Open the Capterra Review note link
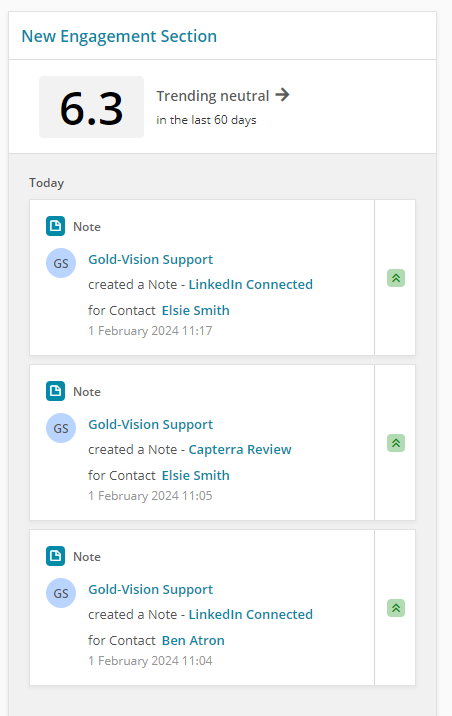Screen dimensions: 452x716 tap(240, 450)
